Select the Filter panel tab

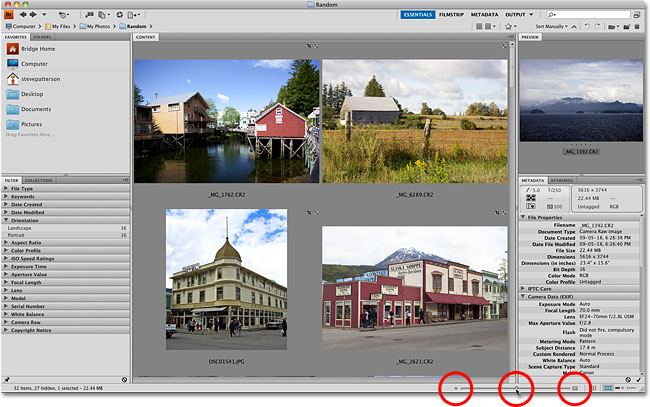(12, 180)
